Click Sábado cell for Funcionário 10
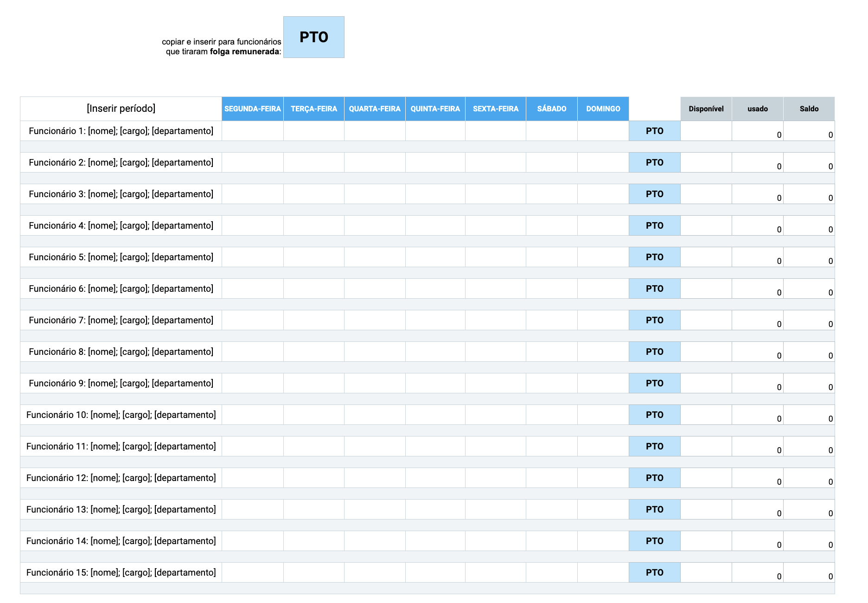The height and width of the screenshot is (603, 868). point(552,415)
